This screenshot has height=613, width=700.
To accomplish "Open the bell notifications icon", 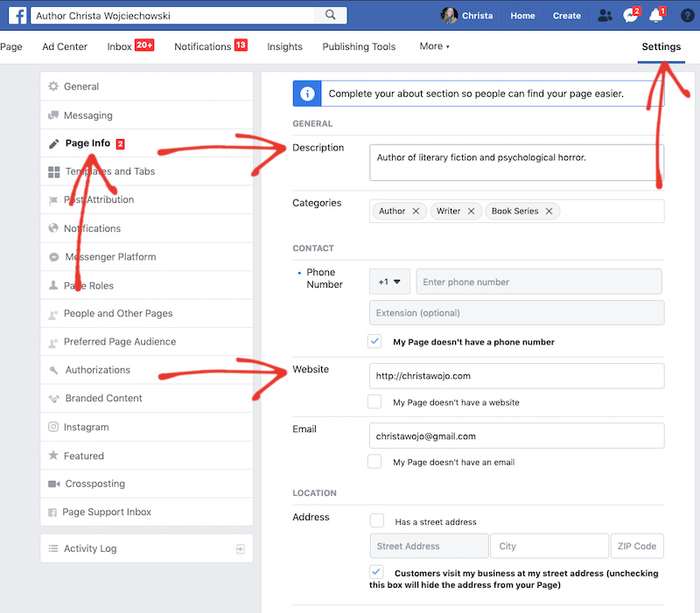I will click(656, 15).
